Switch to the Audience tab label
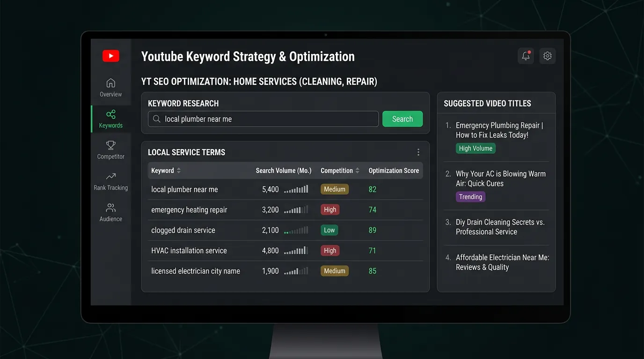The width and height of the screenshot is (644, 359). [x=111, y=219]
